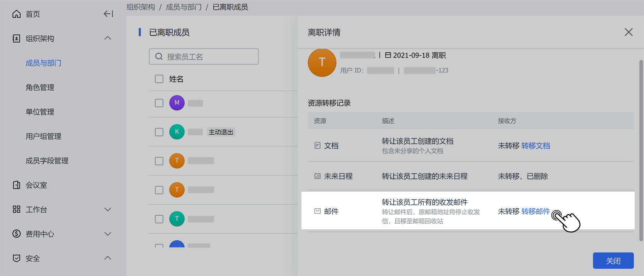The height and width of the screenshot is (276, 644).
Task: Check the box for member K 主动退出
Action: (159, 132)
